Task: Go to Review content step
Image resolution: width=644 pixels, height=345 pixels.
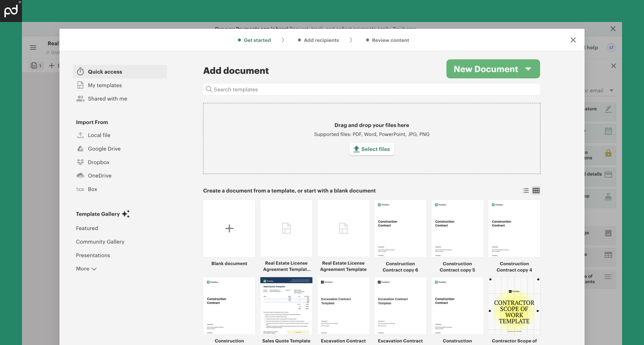Action: click(387, 40)
